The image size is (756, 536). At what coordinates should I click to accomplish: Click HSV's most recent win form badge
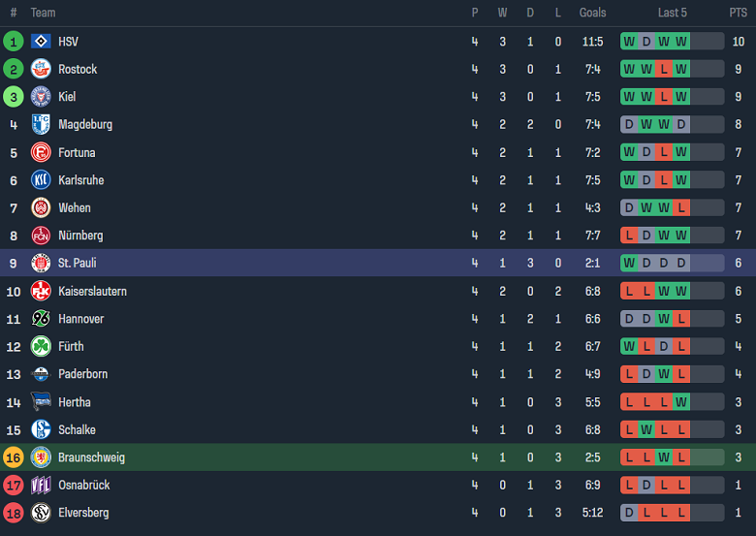[681, 42]
